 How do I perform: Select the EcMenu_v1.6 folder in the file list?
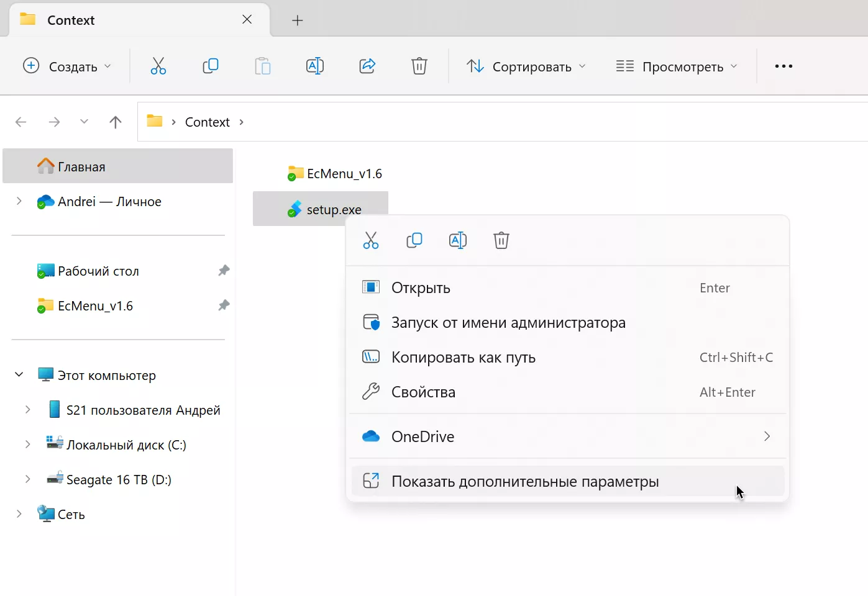pos(335,174)
